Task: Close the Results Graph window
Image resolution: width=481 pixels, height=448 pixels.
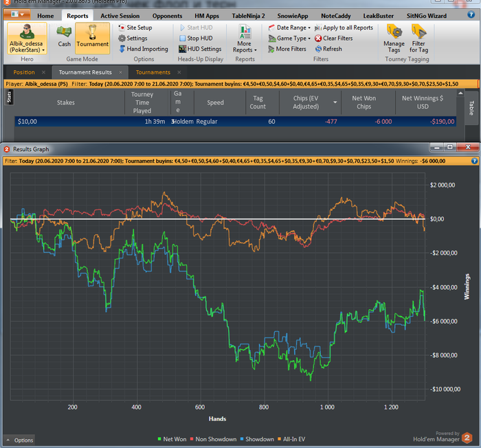Action: pyautogui.click(x=468, y=148)
